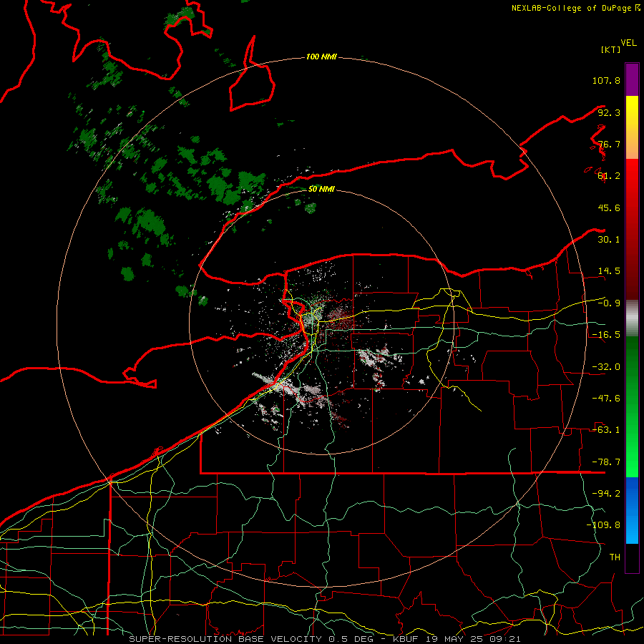Click the 76.7 legend value
Screen dimensions: 644x644
(x=609, y=144)
